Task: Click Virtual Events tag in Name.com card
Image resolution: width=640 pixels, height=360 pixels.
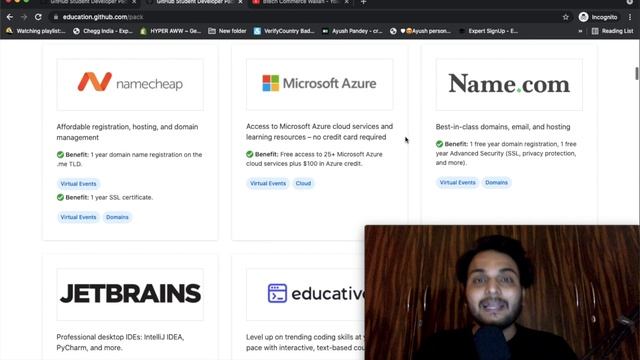Action: (458, 182)
